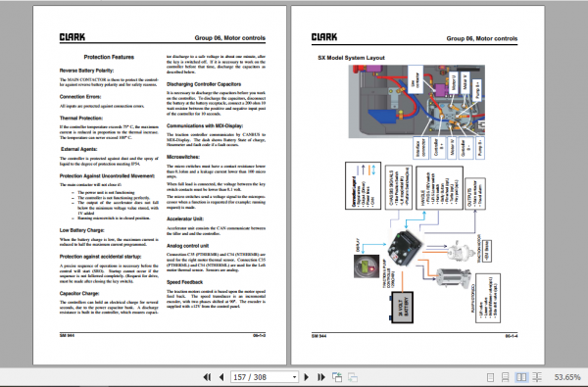Click 'Protection Against Uncontrolled Movement:' heading
This screenshot has width=588, height=387.
click(x=107, y=176)
